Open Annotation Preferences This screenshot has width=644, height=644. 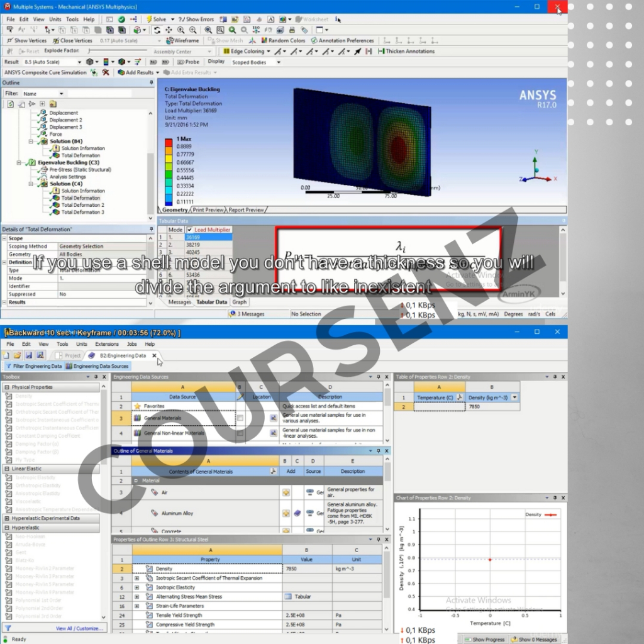pyautogui.click(x=343, y=41)
